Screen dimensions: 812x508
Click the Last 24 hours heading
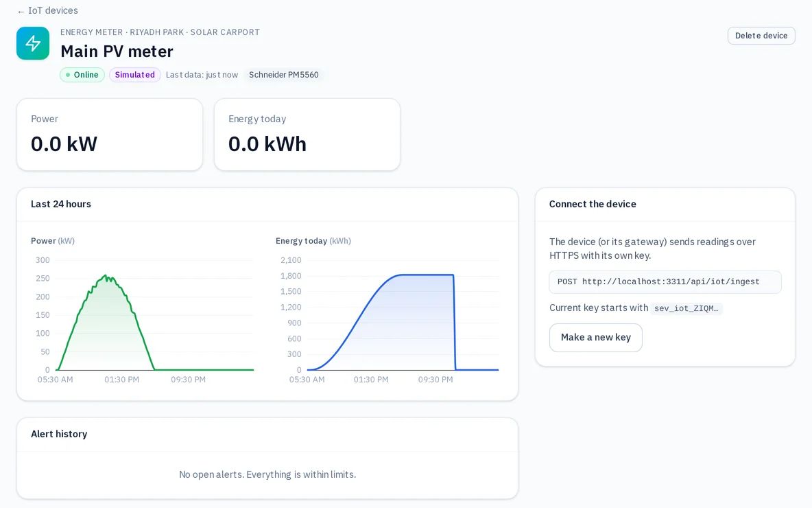click(x=61, y=205)
